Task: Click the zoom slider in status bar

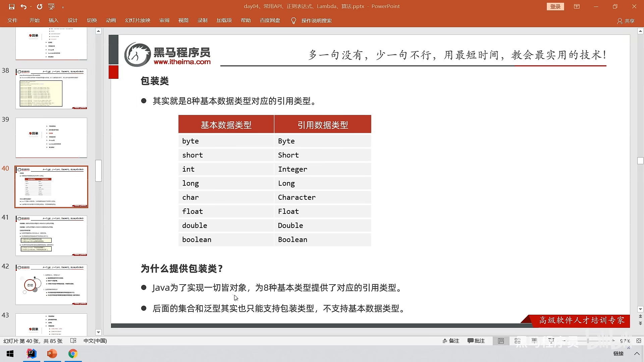Action: pyautogui.click(x=589, y=341)
